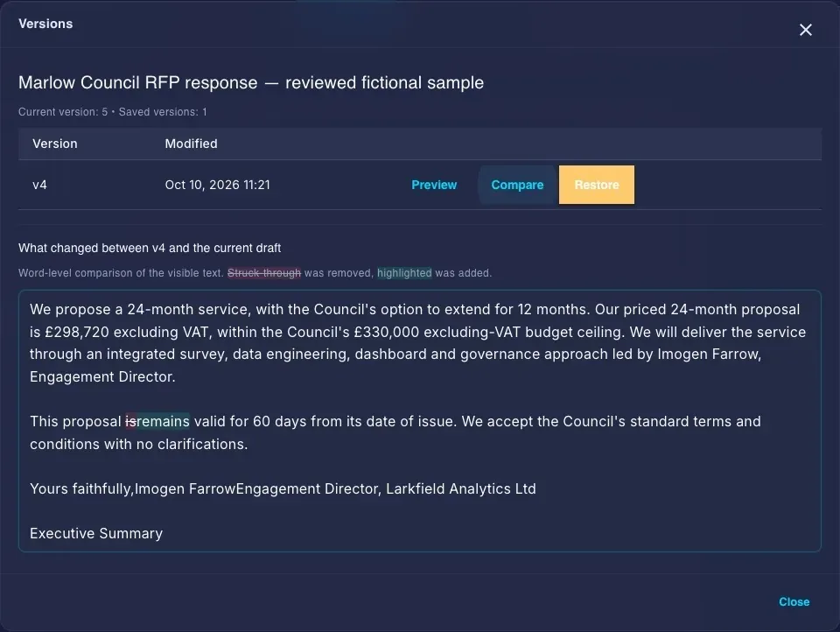Click the added word 'remains' in the diff

coord(163,421)
